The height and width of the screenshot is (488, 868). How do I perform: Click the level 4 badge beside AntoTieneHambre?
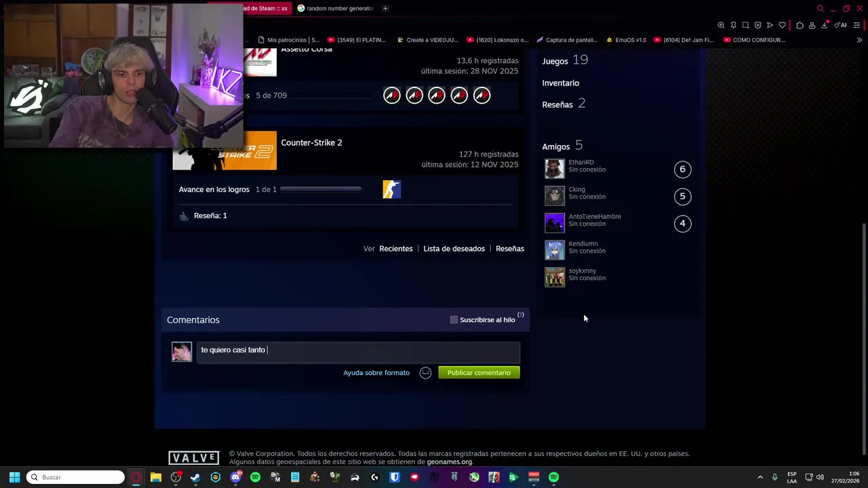pyautogui.click(x=682, y=223)
